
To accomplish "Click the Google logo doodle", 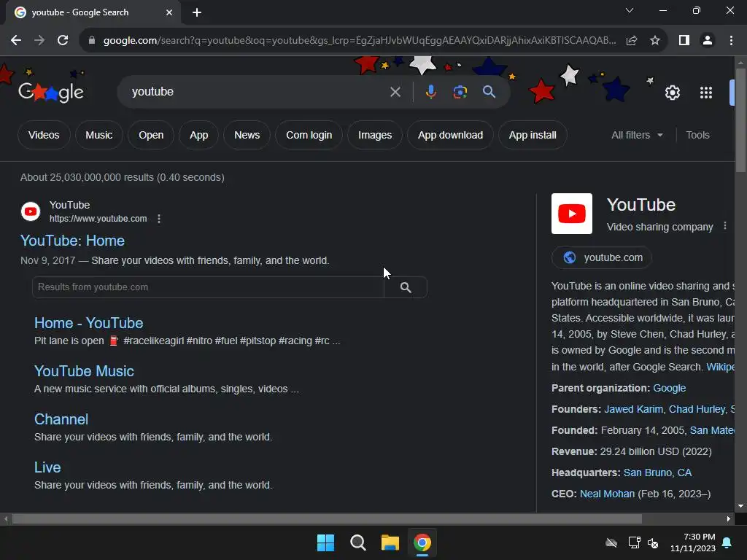I will 51,92.
